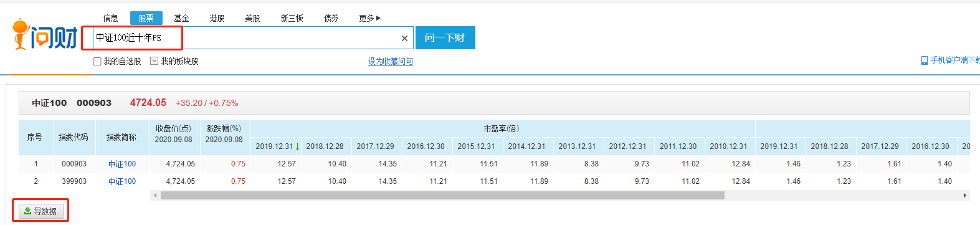Open 中证100 link in row 1

(122, 164)
